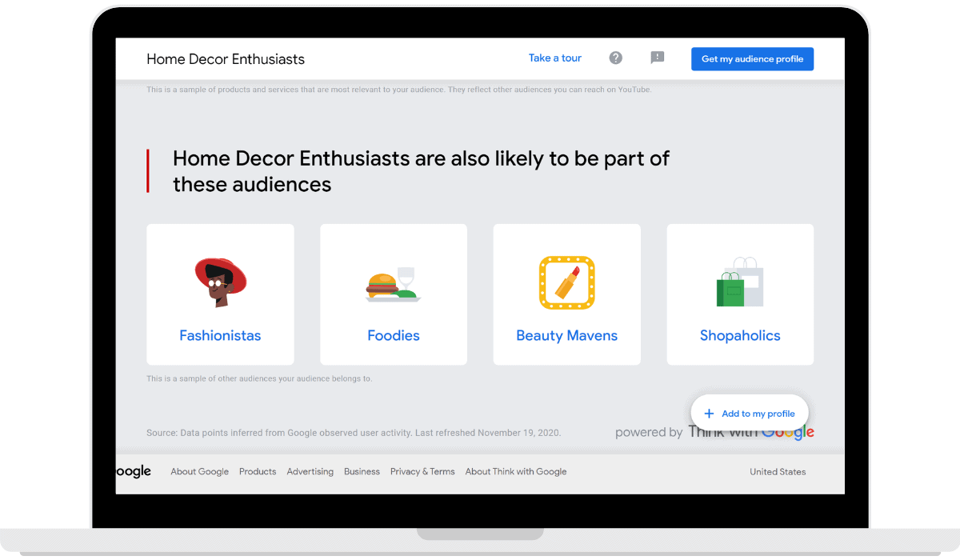This screenshot has width=960, height=560.
Task: Select the Beauty Mavens lipstick illustration
Action: click(566, 282)
